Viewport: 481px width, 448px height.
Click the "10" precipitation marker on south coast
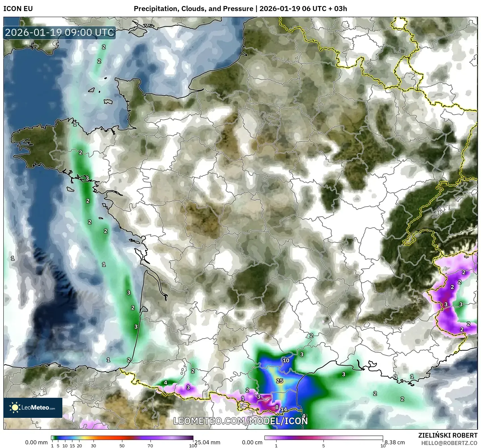(286, 361)
